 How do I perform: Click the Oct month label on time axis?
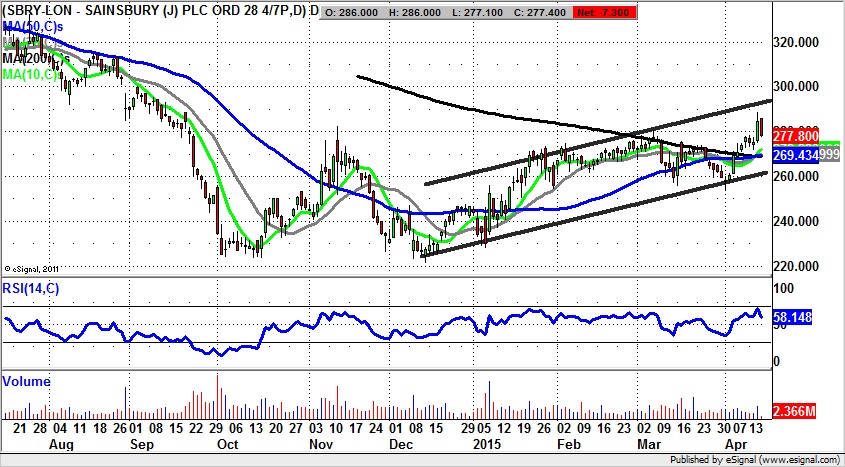pos(229,440)
